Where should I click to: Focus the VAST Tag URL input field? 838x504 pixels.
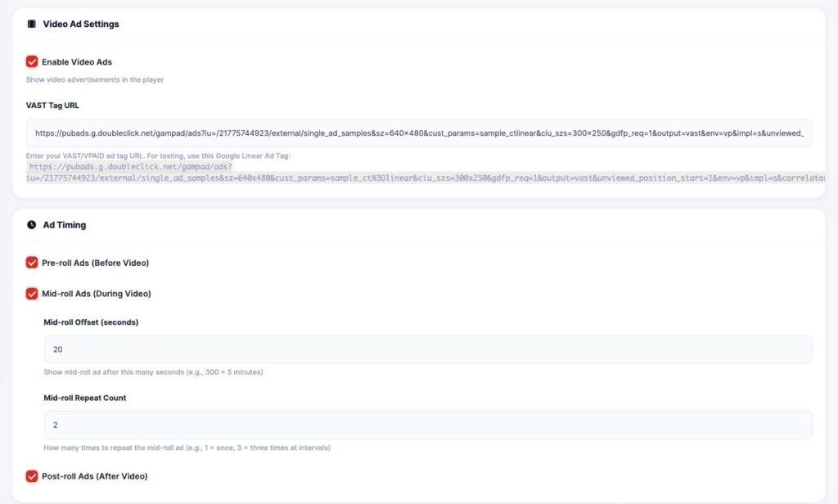click(419, 133)
